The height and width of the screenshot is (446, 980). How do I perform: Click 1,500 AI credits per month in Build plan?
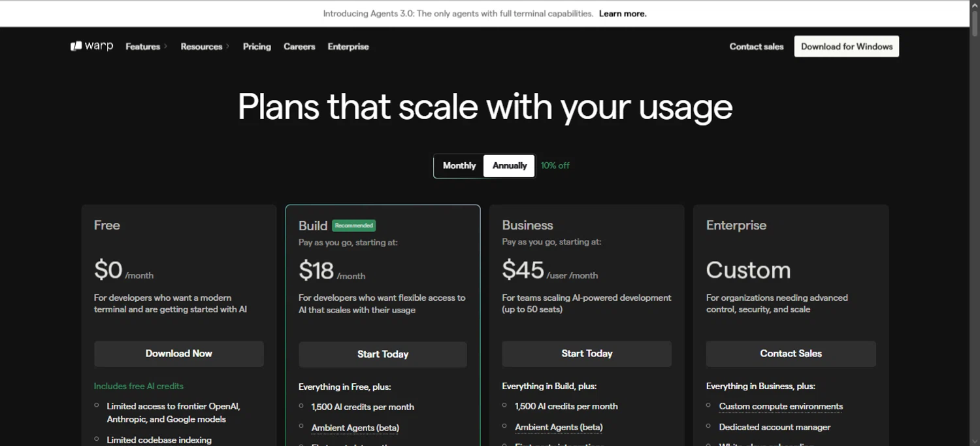pyautogui.click(x=363, y=407)
